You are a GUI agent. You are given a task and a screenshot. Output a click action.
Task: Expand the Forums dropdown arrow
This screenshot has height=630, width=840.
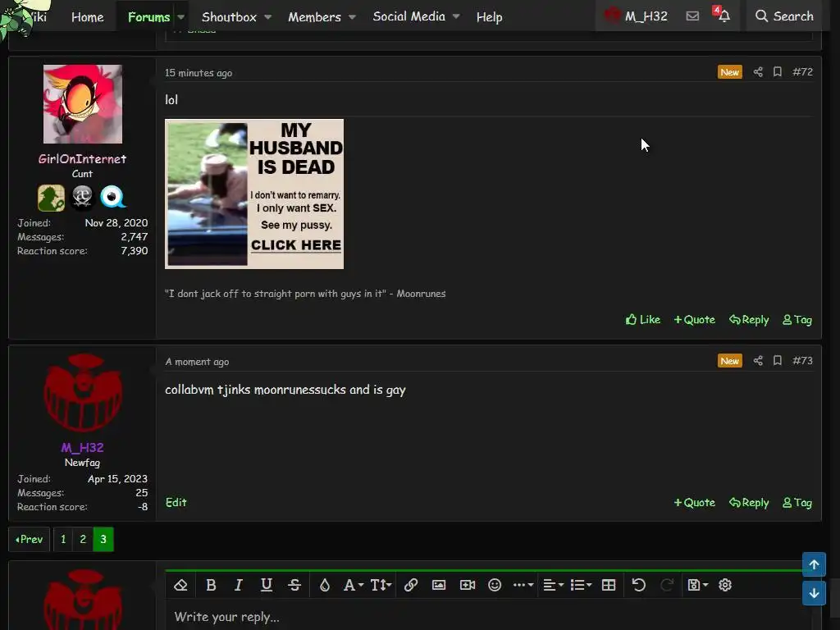[x=181, y=16]
